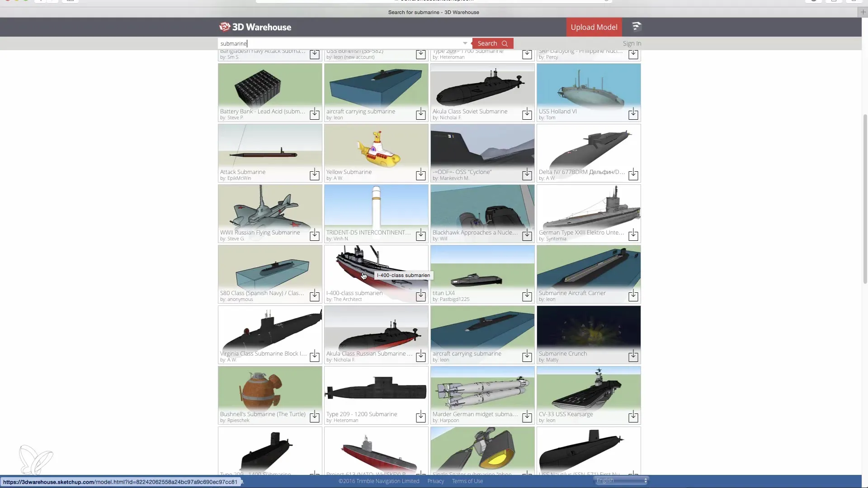Viewport: 868px width, 488px height.
Task: Click author name Matty
Action: (x=552, y=360)
